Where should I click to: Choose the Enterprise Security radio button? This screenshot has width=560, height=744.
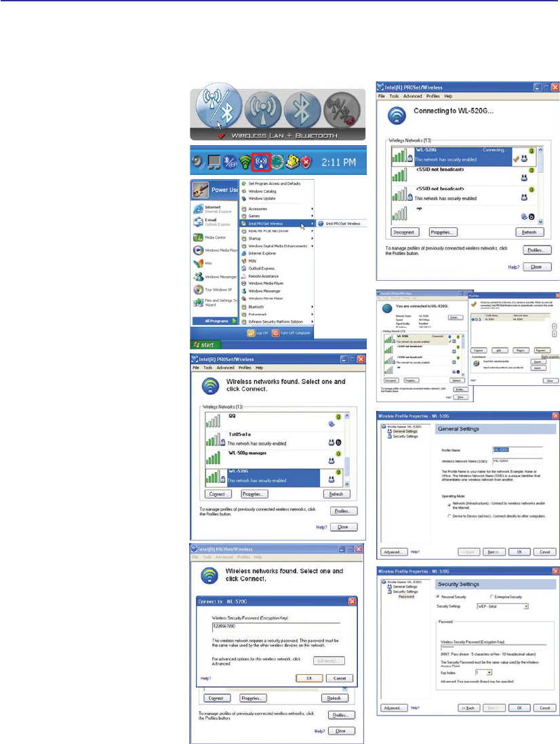492,596
